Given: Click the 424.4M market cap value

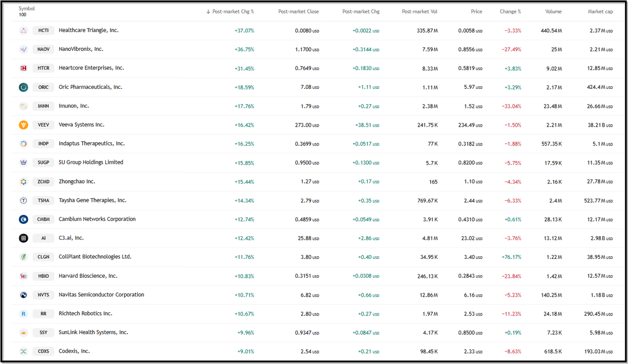Looking at the screenshot, I should click(599, 87).
